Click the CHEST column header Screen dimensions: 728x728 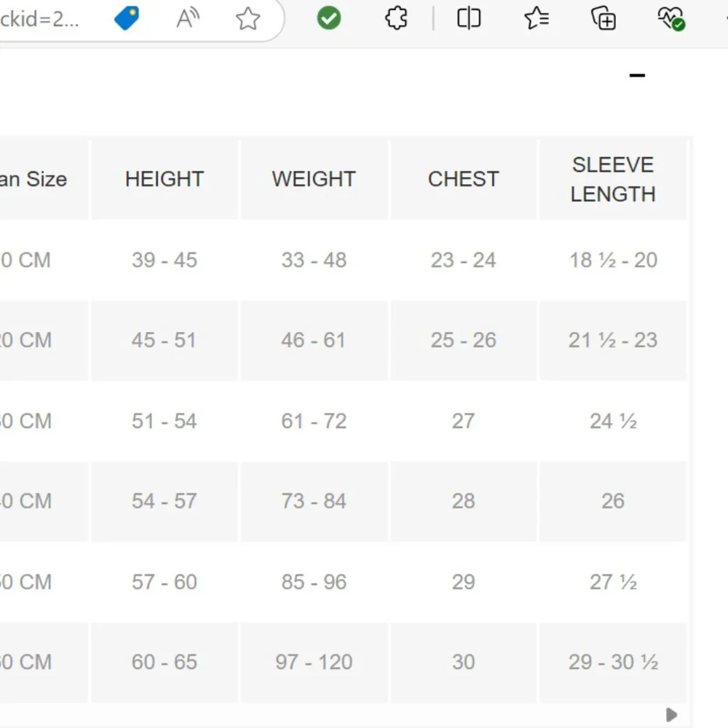(x=463, y=179)
